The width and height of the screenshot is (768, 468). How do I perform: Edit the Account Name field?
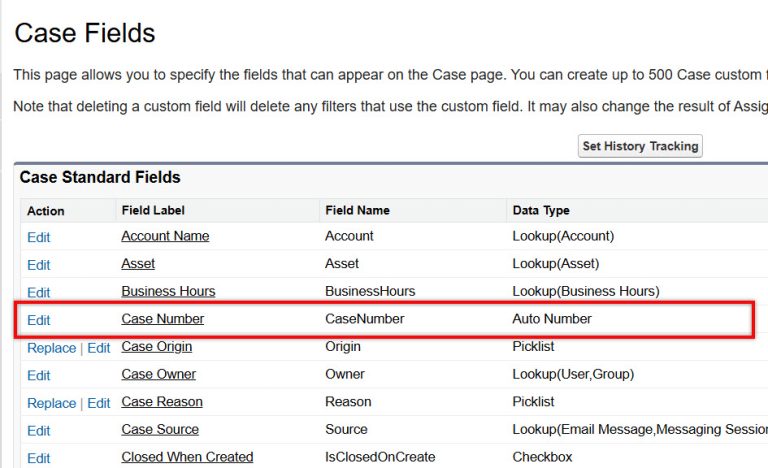[39, 237]
